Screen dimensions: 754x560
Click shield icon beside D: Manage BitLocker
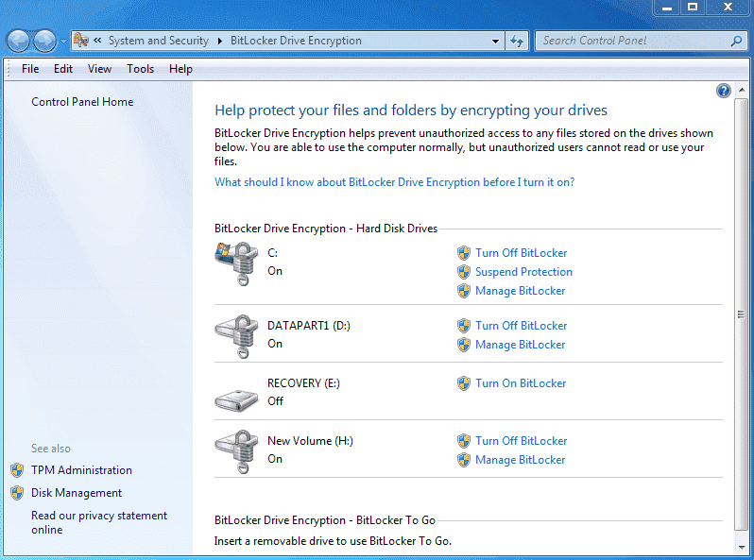pos(464,345)
